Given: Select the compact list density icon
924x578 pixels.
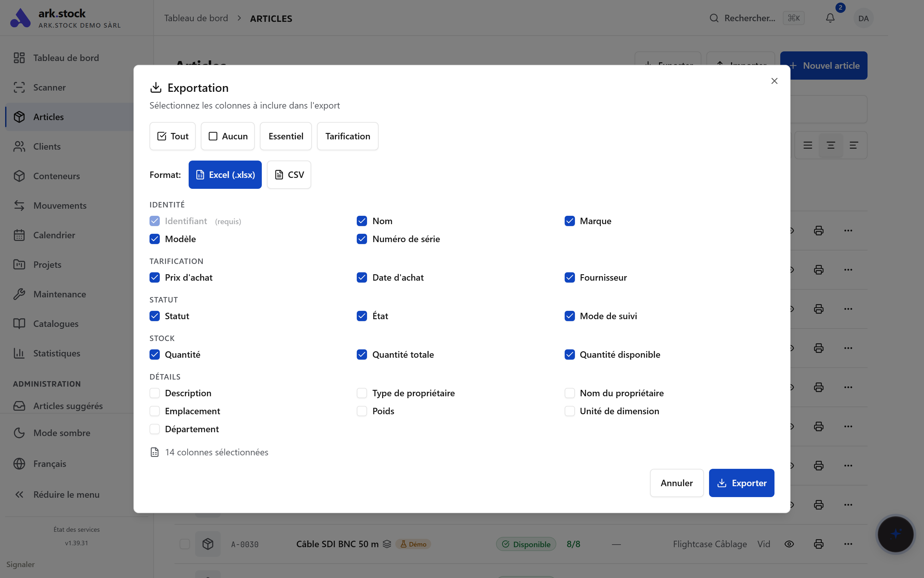Looking at the screenshot, I should pyautogui.click(x=808, y=145).
